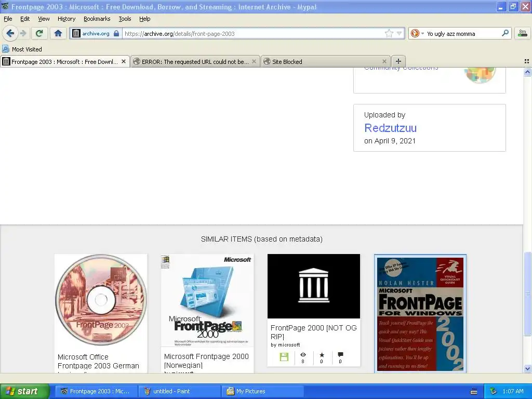This screenshot has height=399, width=532.
Task: Switch to the ERROR requested URL tab
Action: pos(195,61)
